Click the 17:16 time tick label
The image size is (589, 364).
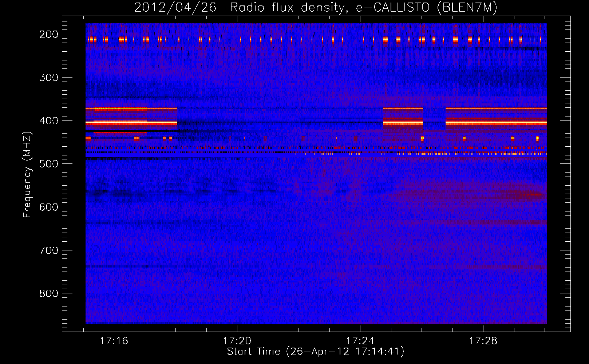[114, 341]
